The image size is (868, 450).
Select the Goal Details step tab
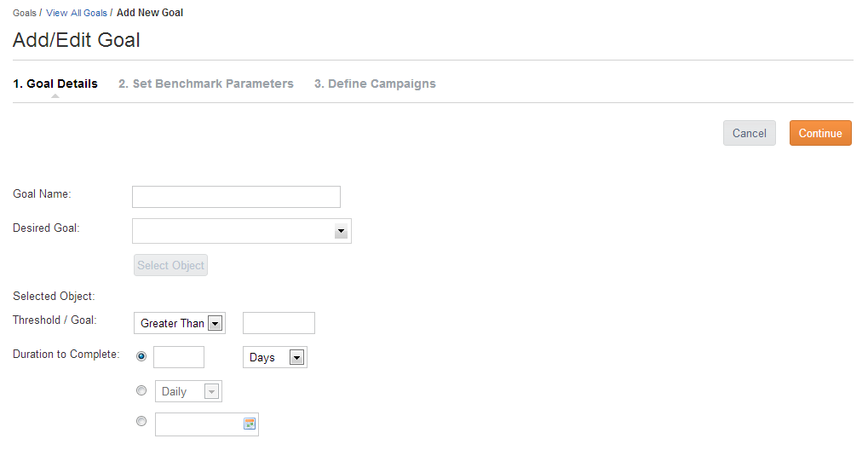click(55, 84)
